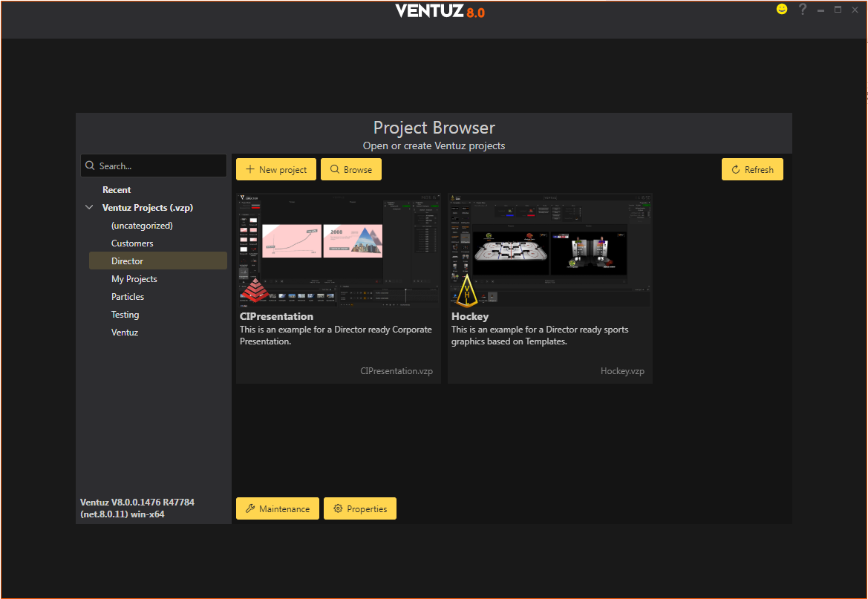Select the My Projects category
This screenshot has width=868, height=599.
[x=134, y=279]
